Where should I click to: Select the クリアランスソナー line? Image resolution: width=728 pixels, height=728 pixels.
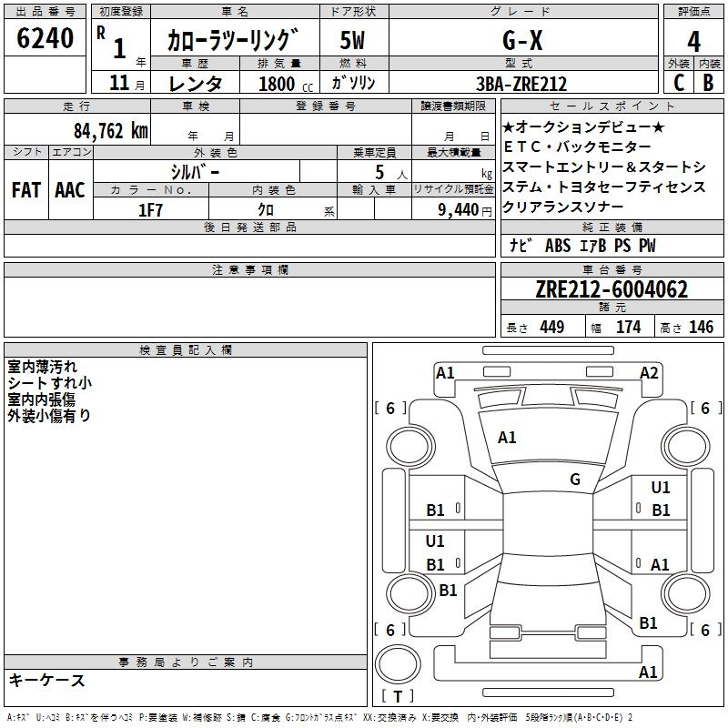[x=563, y=207]
